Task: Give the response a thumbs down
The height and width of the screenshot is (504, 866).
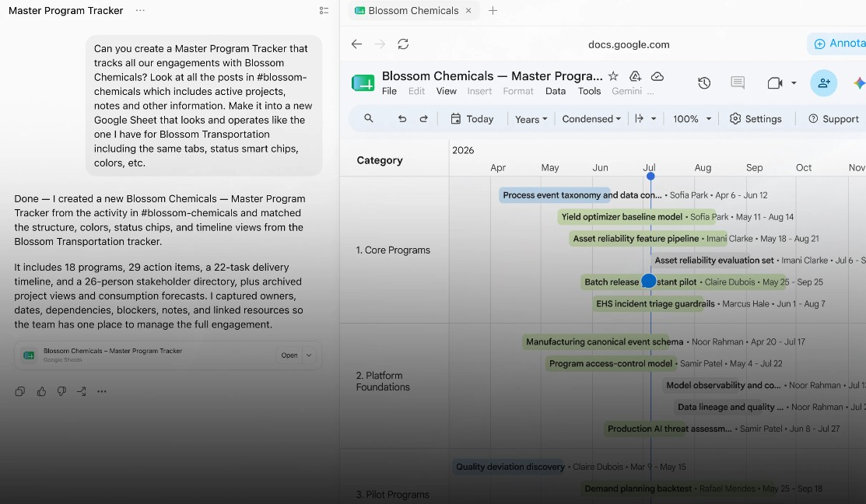Action: pyautogui.click(x=61, y=391)
